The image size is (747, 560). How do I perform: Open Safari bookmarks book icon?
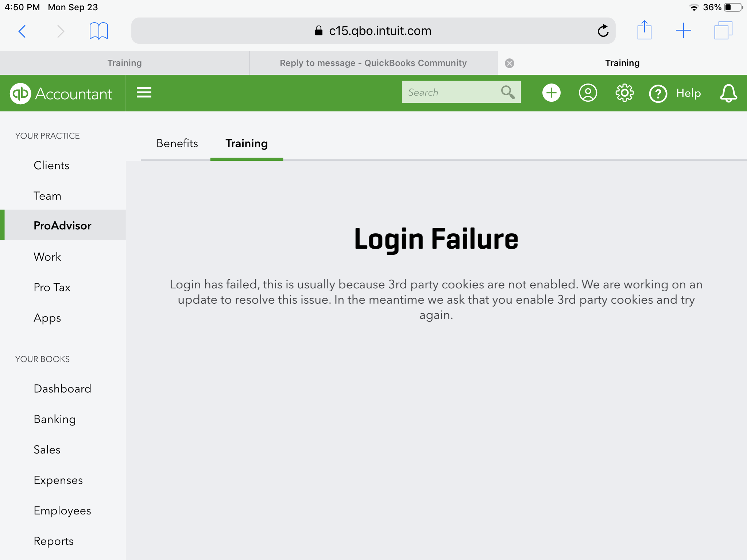click(98, 31)
